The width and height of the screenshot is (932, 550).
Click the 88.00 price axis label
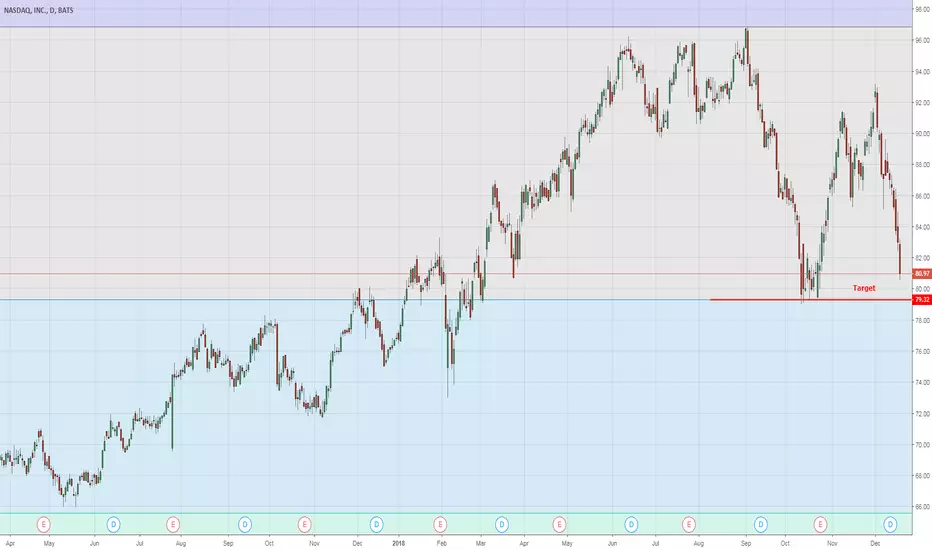(922, 165)
